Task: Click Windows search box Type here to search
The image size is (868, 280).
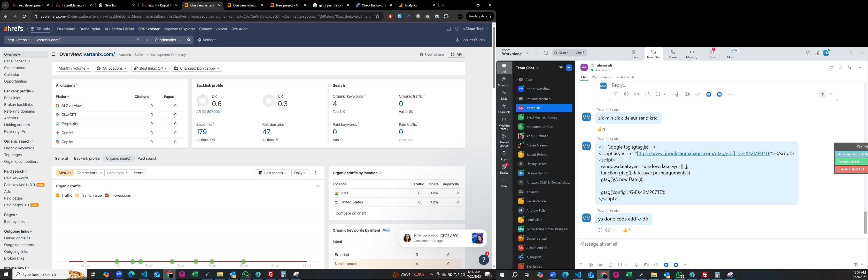Action: (x=50, y=275)
